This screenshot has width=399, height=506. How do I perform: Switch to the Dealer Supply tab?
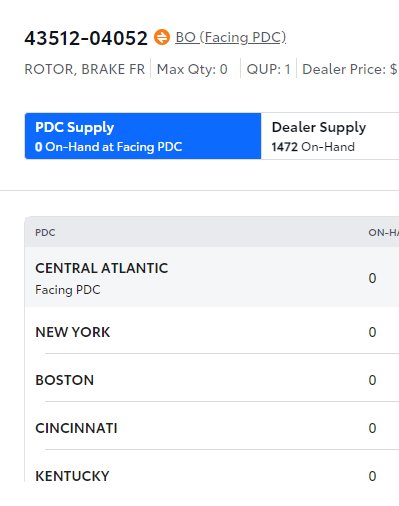[330, 136]
